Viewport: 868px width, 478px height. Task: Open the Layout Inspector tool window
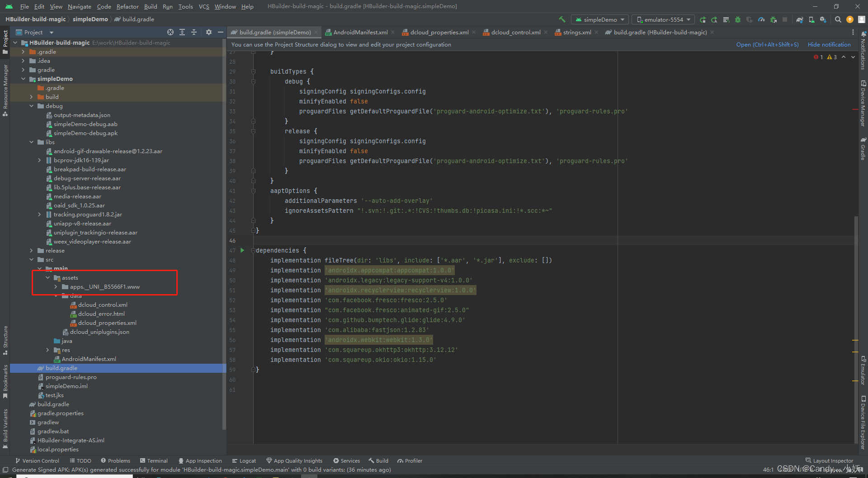pos(830,461)
